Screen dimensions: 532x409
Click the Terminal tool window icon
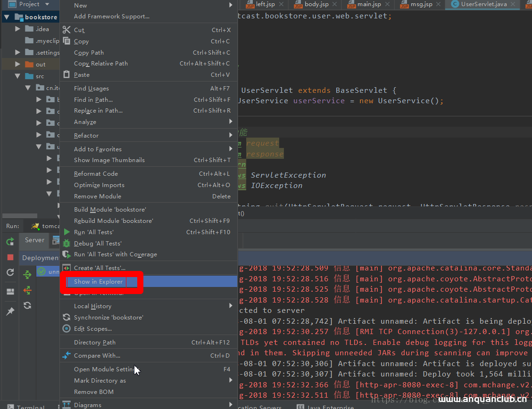(x=10, y=407)
